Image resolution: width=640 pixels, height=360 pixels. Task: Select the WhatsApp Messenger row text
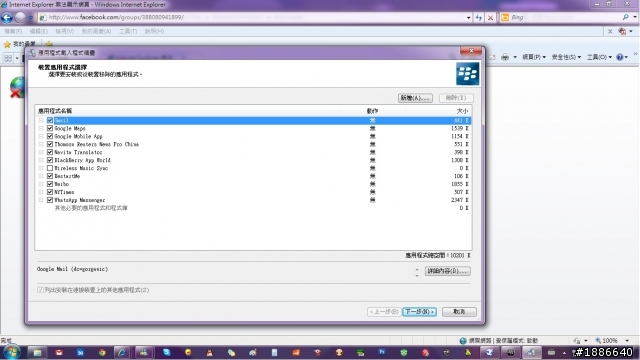80,200
